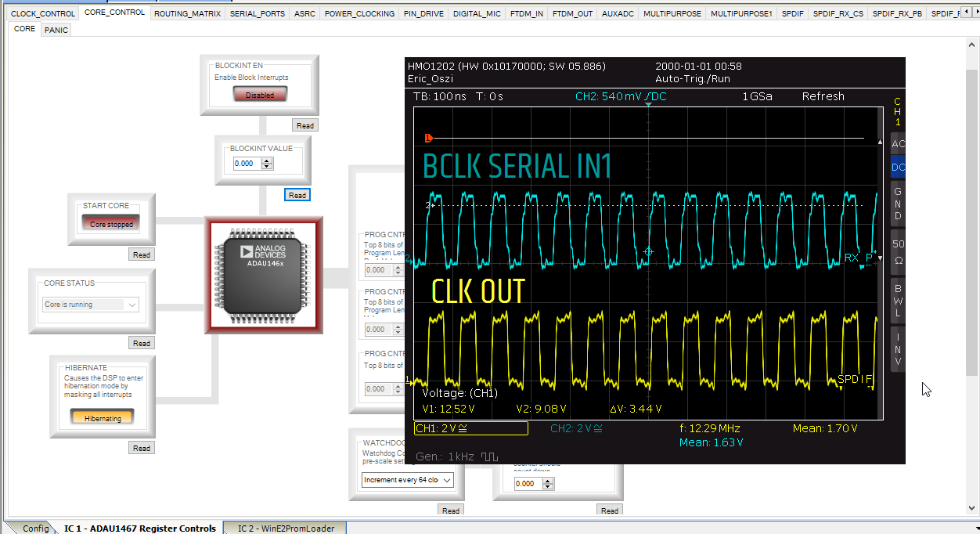Toggle the START CORE 'Core stopped' button
This screenshot has width=980, height=534.
pyautogui.click(x=111, y=223)
